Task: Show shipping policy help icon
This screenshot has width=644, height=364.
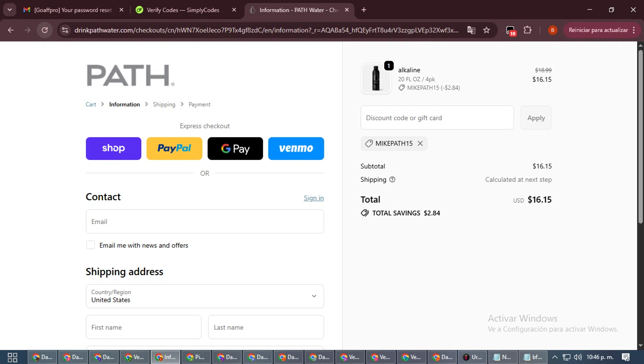Action: 392,180
